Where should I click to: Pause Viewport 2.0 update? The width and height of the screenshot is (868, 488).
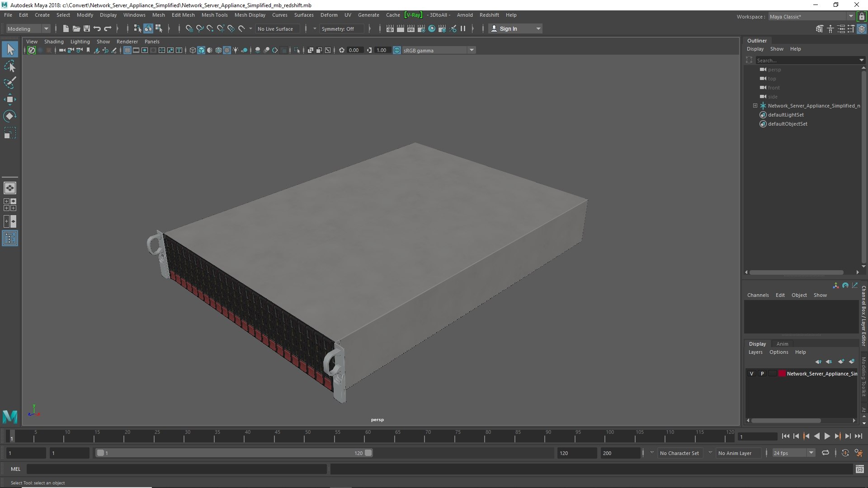[463, 28]
